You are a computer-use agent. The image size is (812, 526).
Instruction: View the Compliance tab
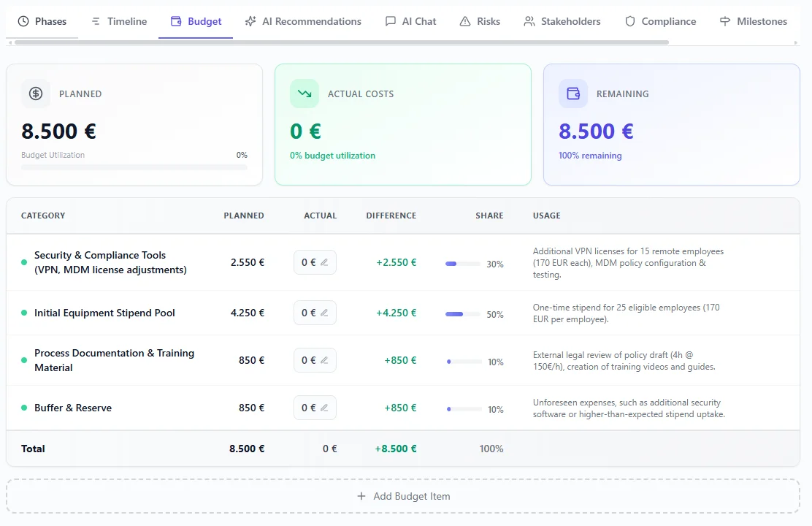pos(660,21)
